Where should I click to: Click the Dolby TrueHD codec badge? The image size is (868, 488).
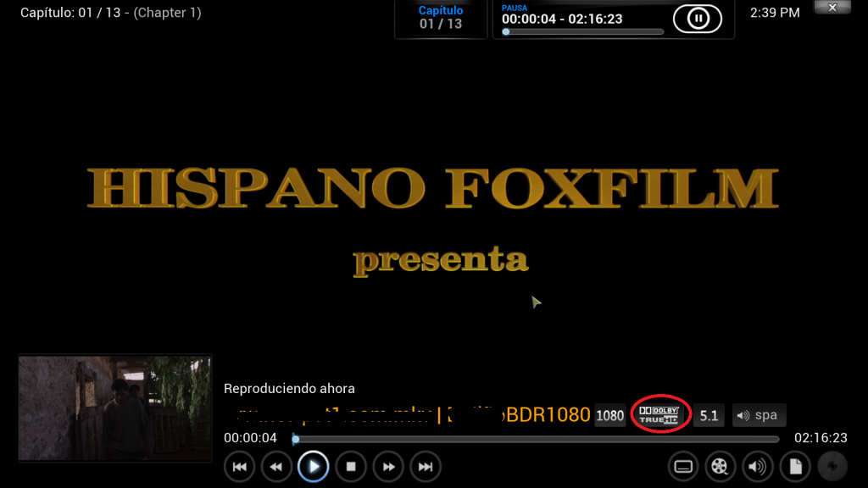[659, 415]
